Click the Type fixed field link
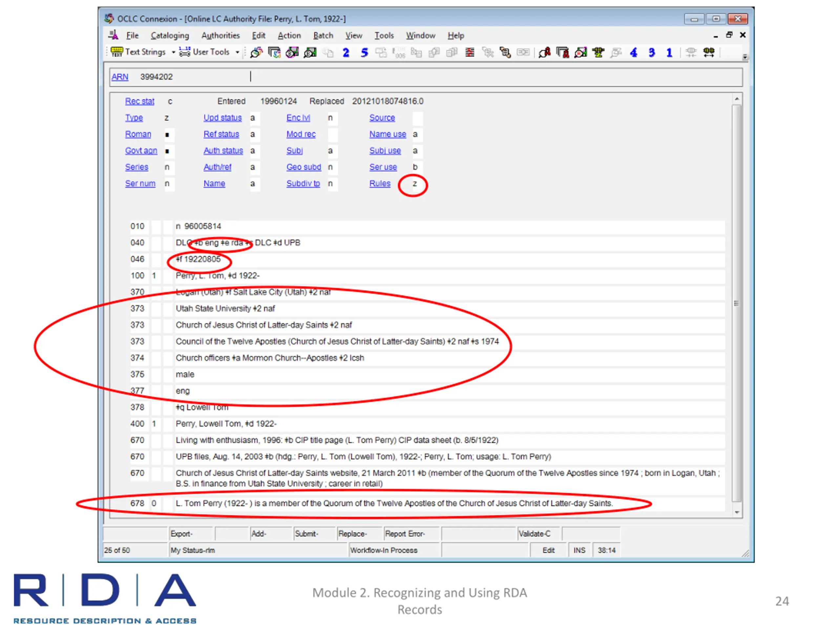Screen dimensions: 840x630 point(134,118)
